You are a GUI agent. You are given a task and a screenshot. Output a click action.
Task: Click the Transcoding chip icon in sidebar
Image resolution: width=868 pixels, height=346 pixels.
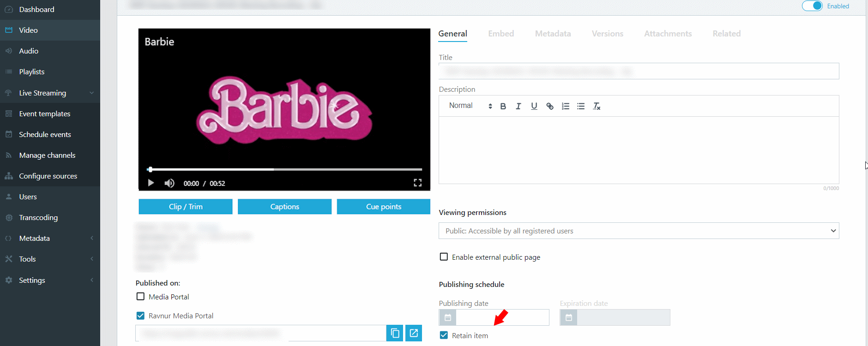[x=8, y=217]
